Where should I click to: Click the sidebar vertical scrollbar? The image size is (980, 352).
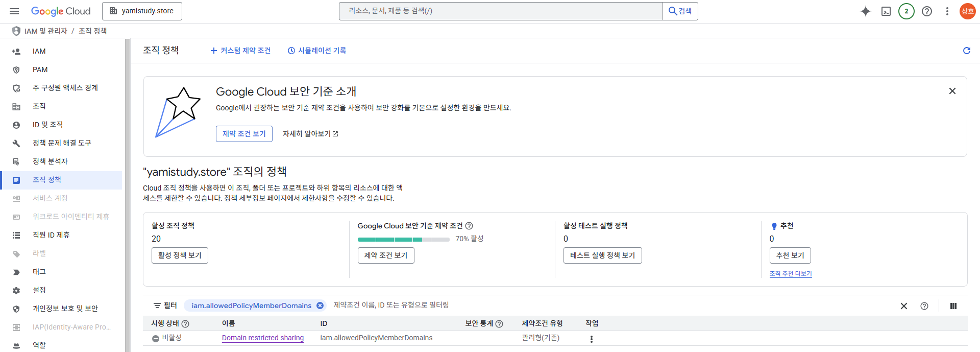click(x=128, y=195)
